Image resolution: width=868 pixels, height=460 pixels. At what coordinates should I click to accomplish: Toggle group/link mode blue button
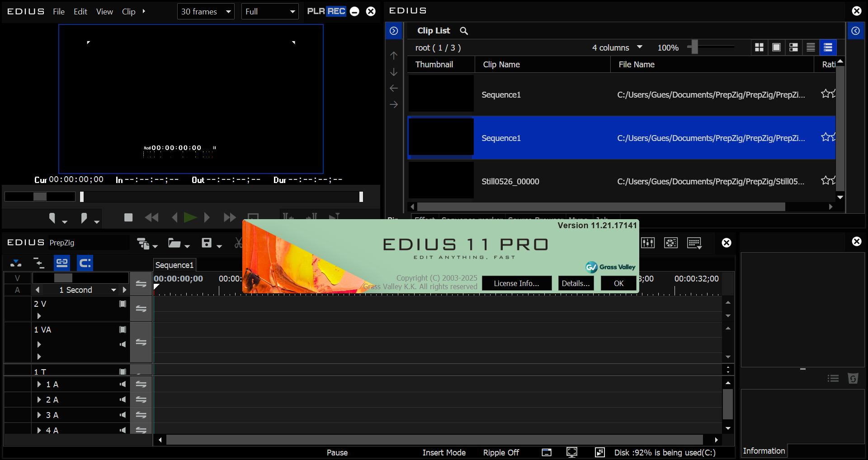click(x=62, y=263)
